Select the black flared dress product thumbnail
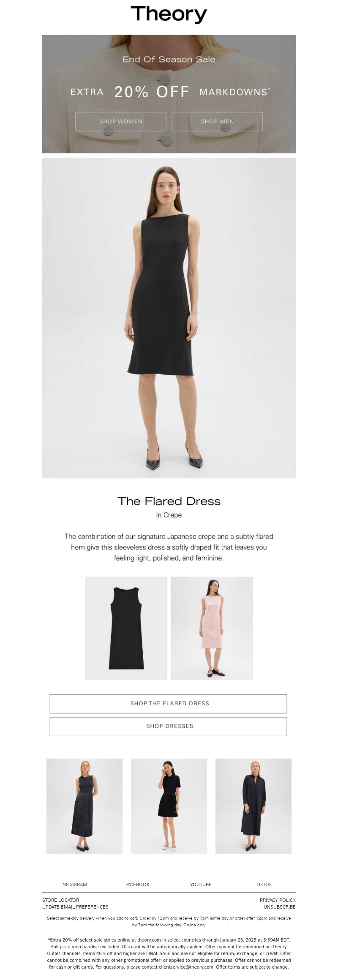The width and height of the screenshot is (338, 980). (126, 628)
